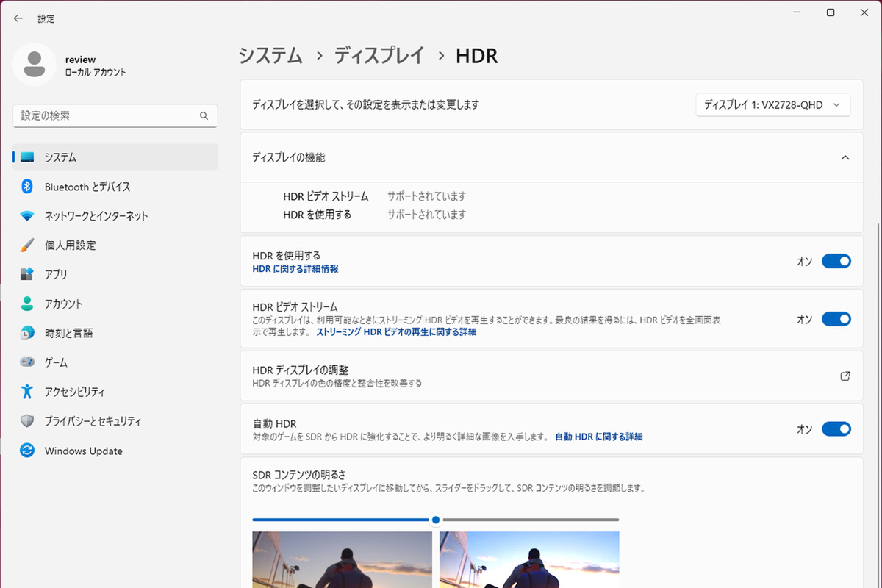Click the search magnifier icon

click(x=204, y=116)
